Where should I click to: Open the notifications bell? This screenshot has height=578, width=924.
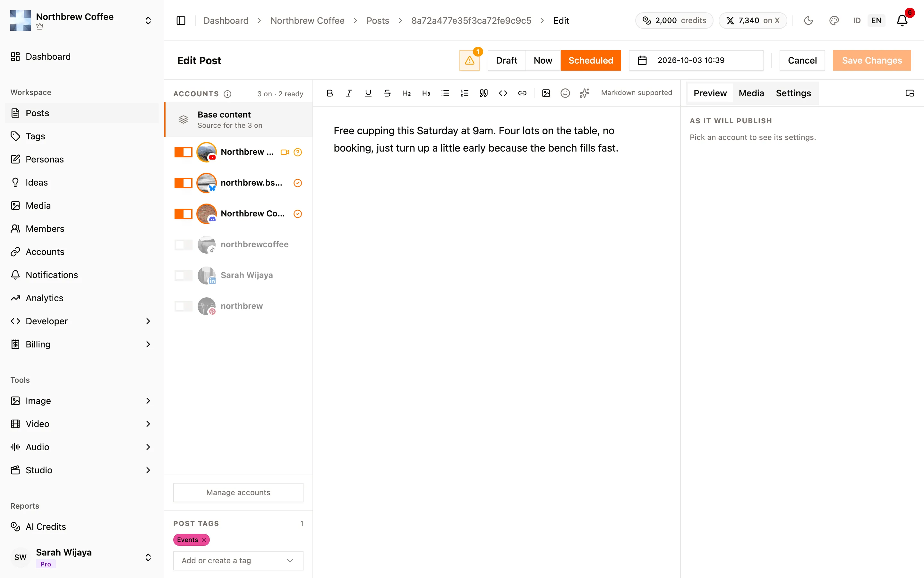coord(902,20)
